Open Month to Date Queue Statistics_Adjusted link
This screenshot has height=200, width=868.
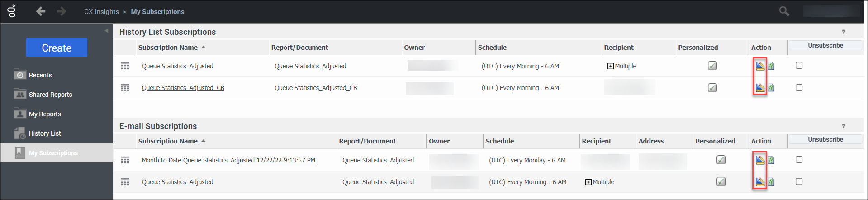click(228, 160)
